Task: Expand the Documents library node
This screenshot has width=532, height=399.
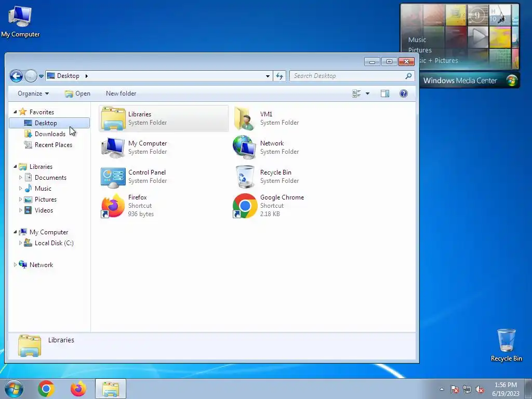Action: click(x=20, y=178)
